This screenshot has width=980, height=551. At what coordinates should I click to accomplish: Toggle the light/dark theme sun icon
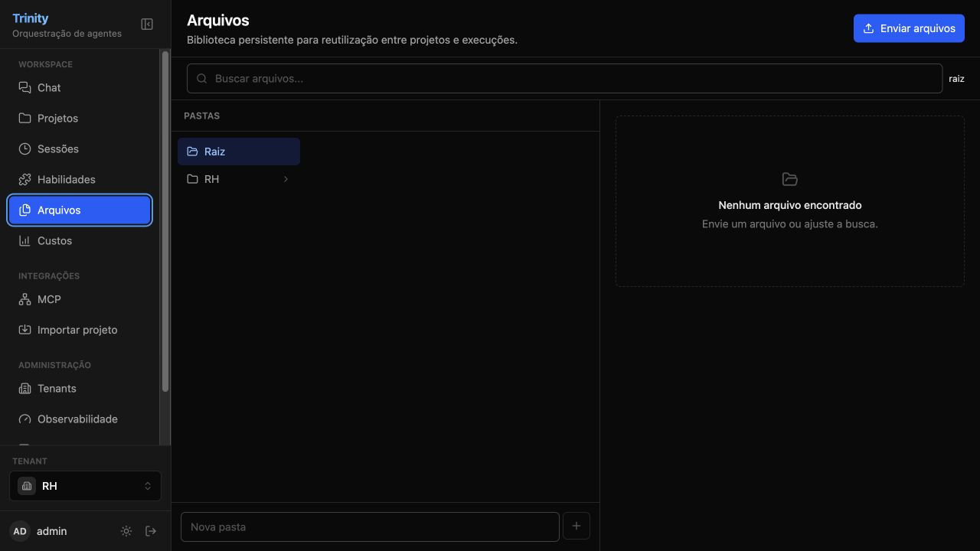click(x=126, y=531)
